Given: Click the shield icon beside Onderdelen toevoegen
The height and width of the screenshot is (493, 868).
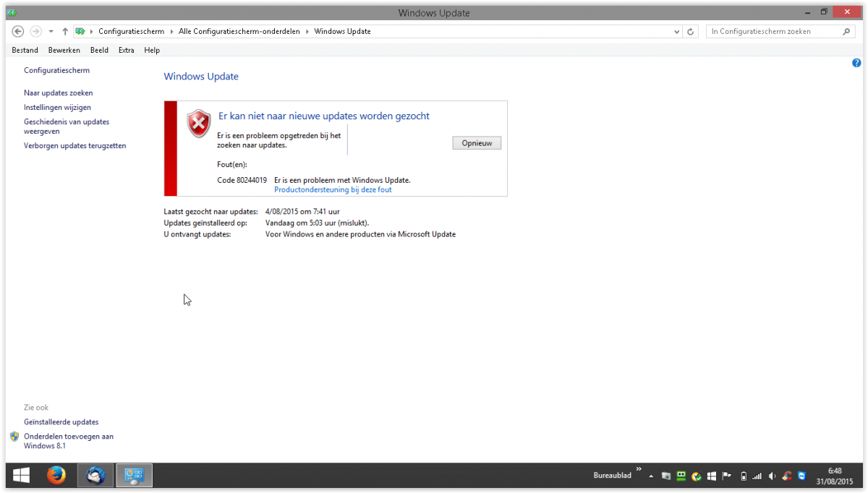Looking at the screenshot, I should coord(14,437).
